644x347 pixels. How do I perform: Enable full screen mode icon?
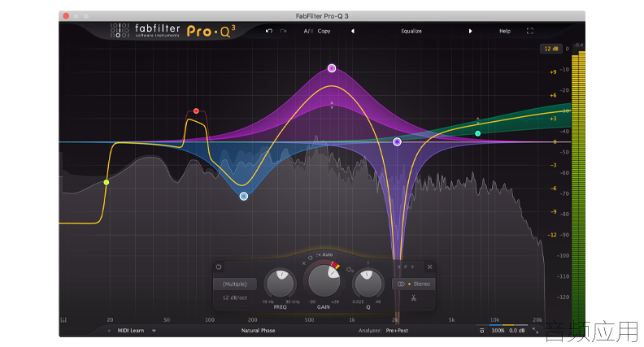click(x=530, y=31)
